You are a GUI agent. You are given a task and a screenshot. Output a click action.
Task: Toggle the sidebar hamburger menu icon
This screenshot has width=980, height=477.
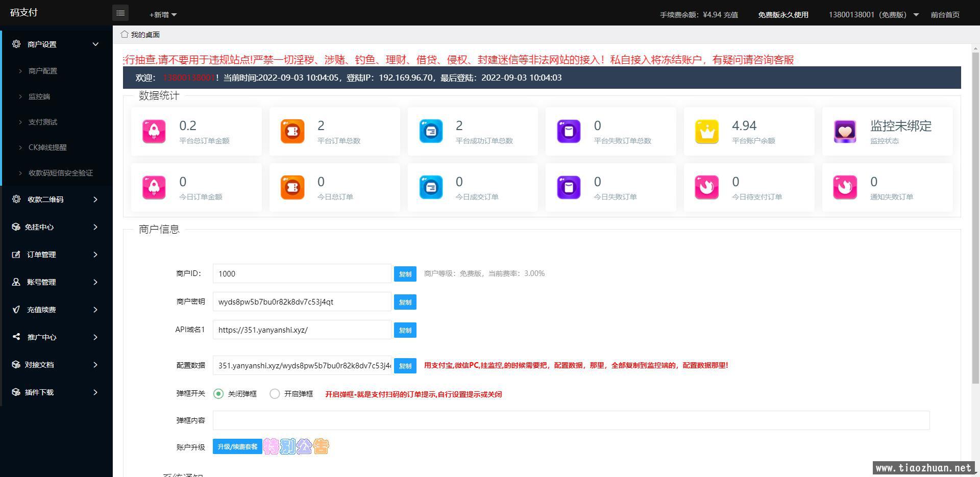tap(120, 13)
